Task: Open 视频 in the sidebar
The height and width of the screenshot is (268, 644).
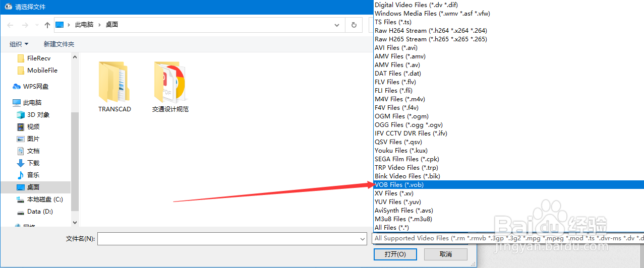Action: click(x=28, y=126)
